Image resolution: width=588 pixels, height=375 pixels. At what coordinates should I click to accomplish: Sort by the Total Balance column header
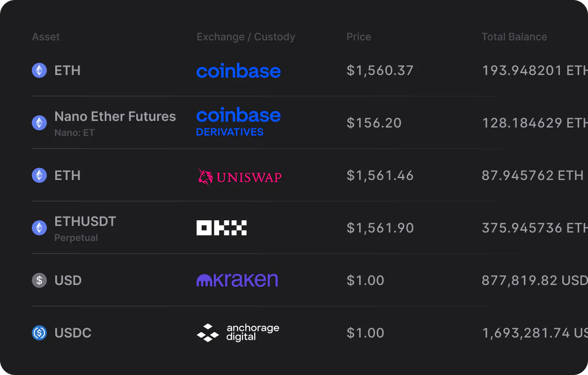click(514, 37)
